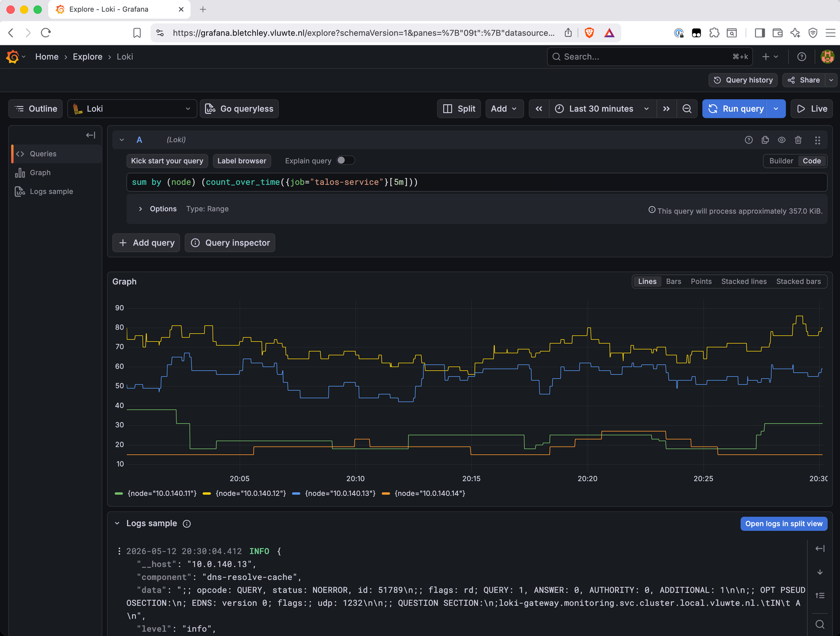Click the Explore breadcrumb
This screenshot has height=636, width=840.
click(87, 57)
